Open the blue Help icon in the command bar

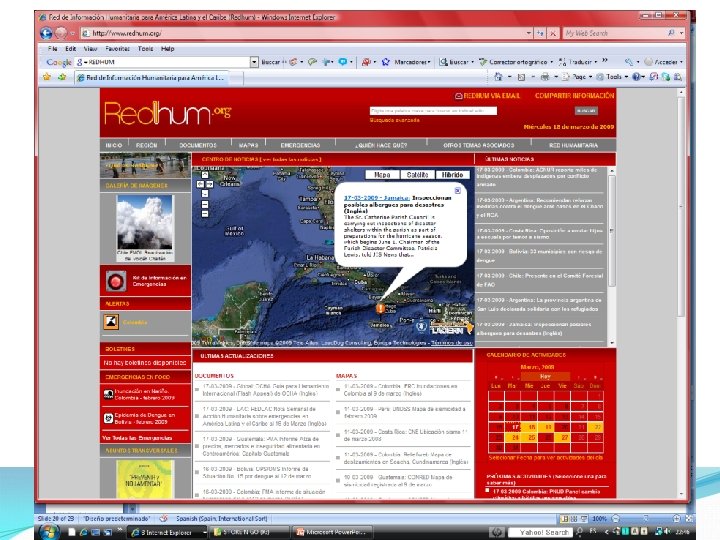tap(636, 77)
